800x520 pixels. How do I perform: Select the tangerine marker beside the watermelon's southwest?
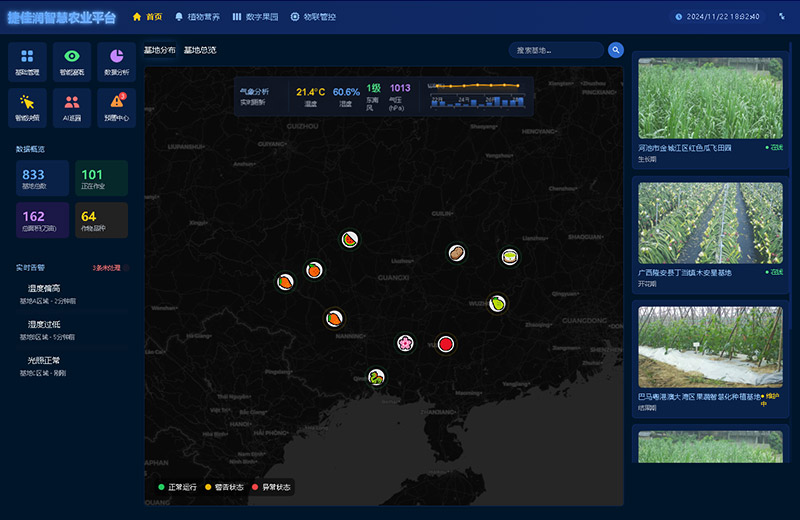314,270
